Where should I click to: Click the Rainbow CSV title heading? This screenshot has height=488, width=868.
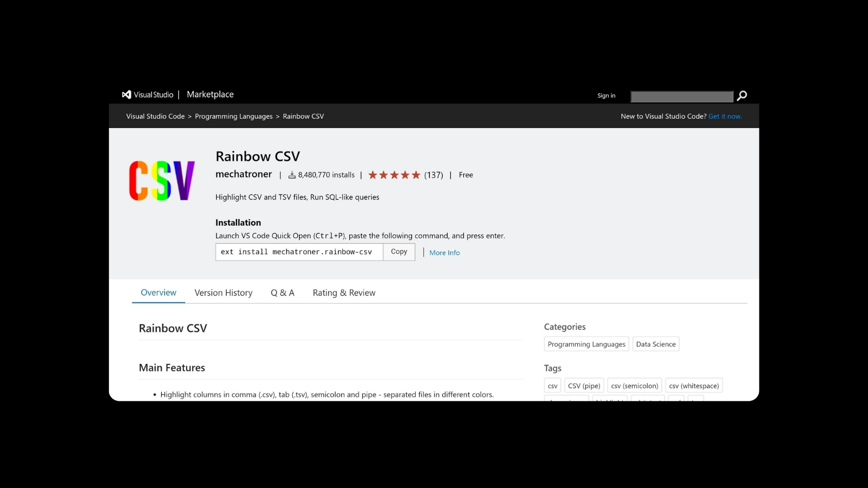tap(258, 156)
